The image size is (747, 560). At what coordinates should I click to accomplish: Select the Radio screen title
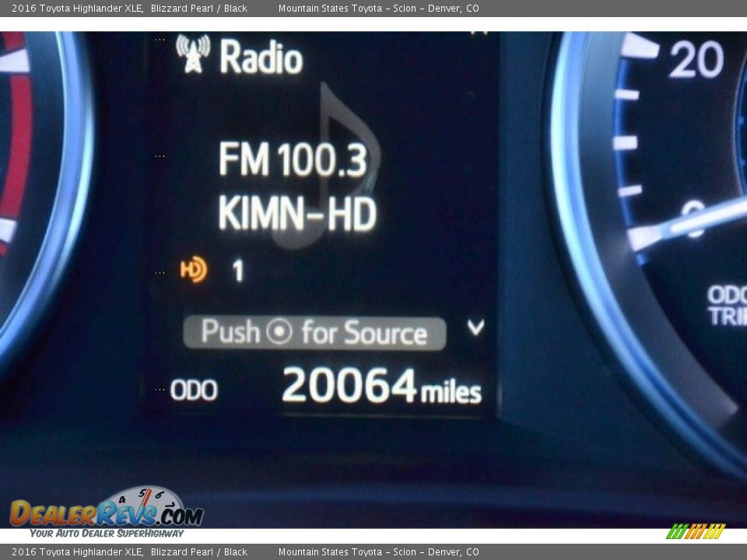coord(261,58)
